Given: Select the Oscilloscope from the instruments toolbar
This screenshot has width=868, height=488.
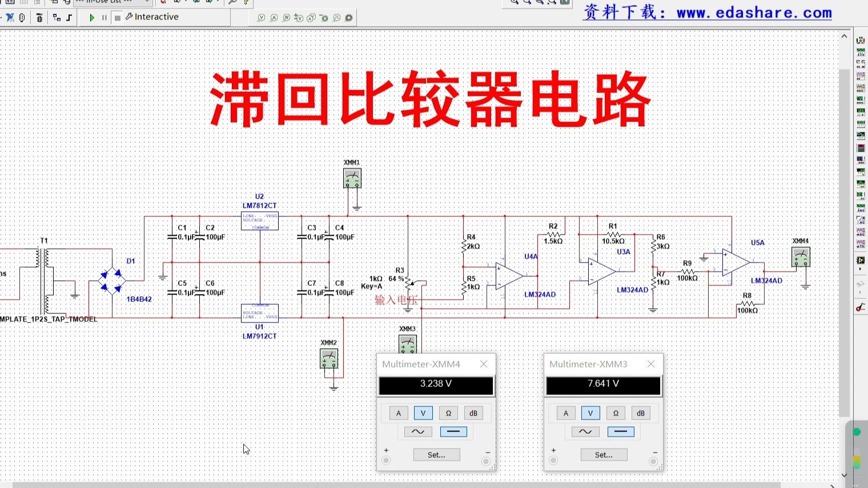Looking at the screenshot, I should pyautogui.click(x=861, y=75).
